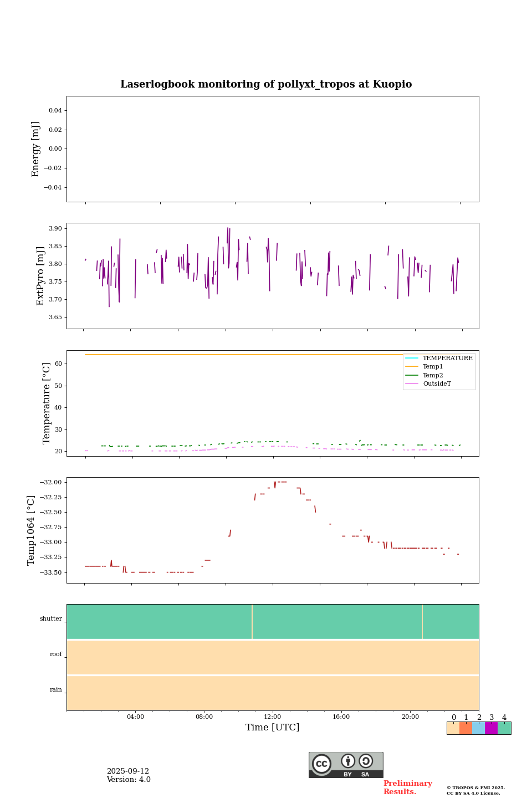Select the magenta color swatch labeled 3
Screen dimensions: 532x798
491,728
